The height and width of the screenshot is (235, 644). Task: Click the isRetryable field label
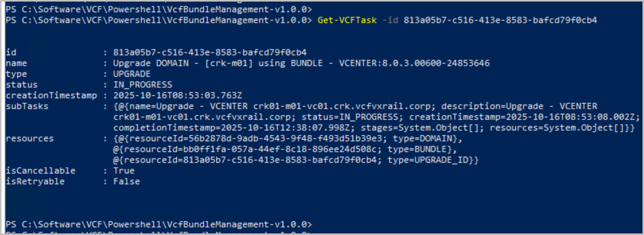35,181
